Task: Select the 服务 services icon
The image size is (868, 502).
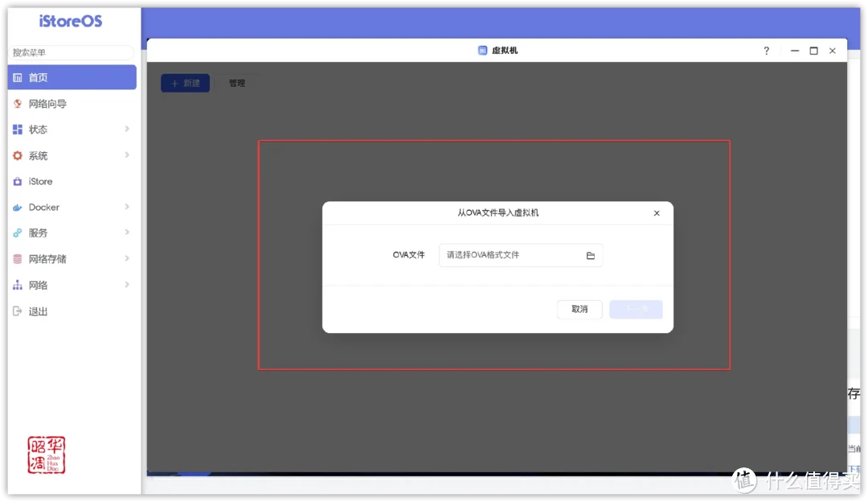Action: tap(18, 232)
